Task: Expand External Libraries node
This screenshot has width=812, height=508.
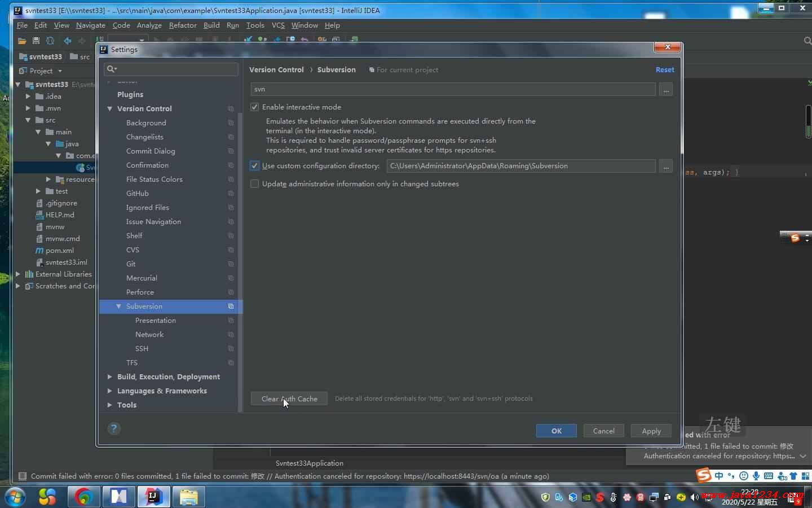Action: tap(18, 274)
